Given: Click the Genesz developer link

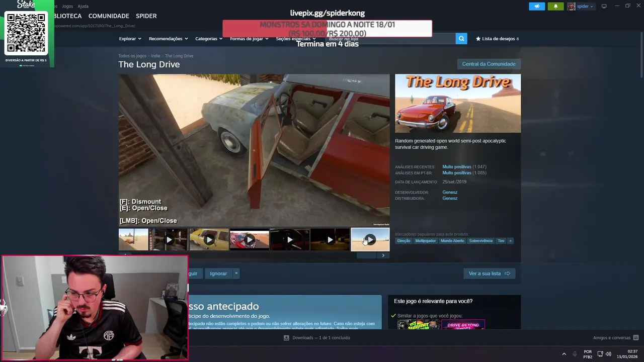Looking at the screenshot, I should 450,193.
